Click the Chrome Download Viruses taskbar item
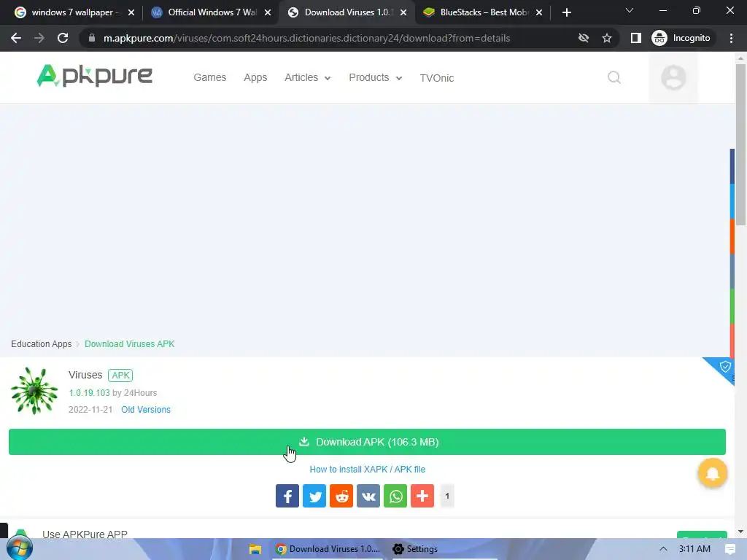This screenshot has width=747, height=560. click(328, 549)
